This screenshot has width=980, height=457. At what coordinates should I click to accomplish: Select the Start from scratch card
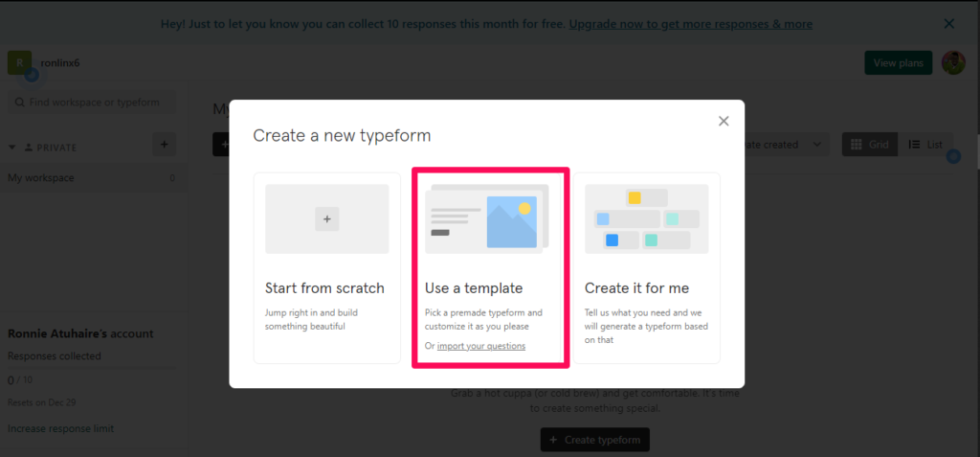pos(327,268)
